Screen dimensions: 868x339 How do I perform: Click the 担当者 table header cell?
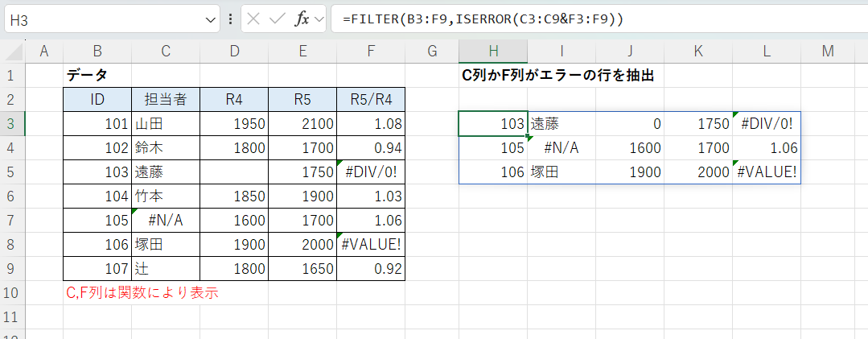pos(166,100)
